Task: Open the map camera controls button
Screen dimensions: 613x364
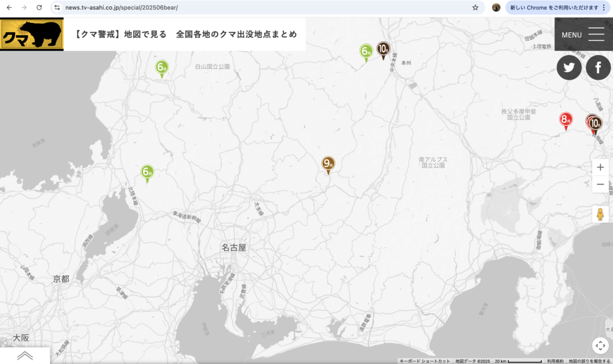Action: click(600, 346)
